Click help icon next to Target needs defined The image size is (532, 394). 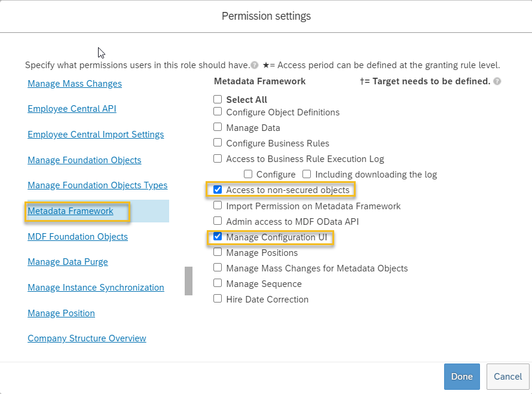(x=497, y=81)
